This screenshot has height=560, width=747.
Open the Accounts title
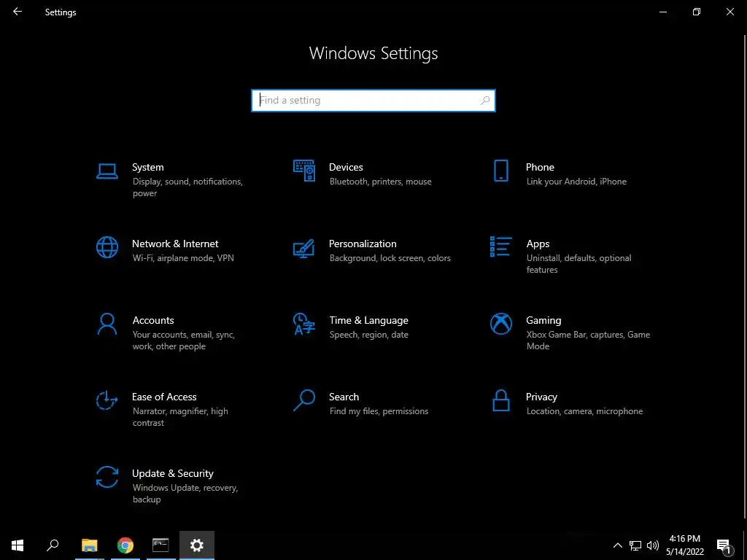point(153,321)
